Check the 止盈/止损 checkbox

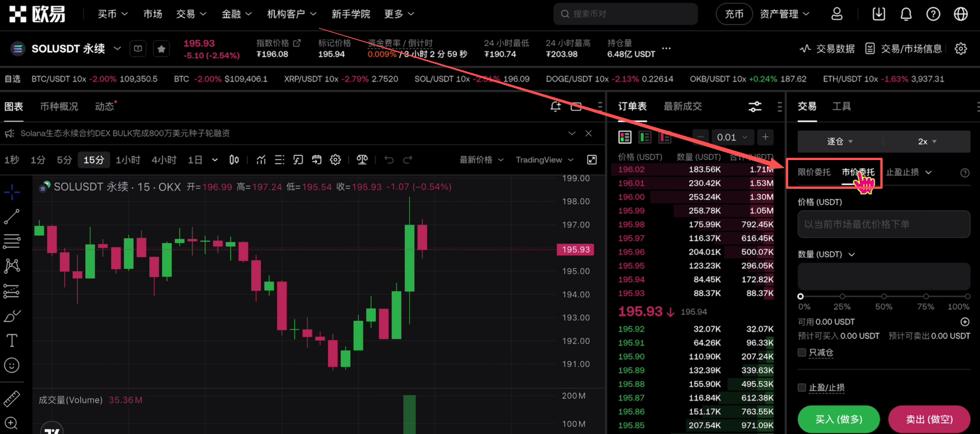802,388
